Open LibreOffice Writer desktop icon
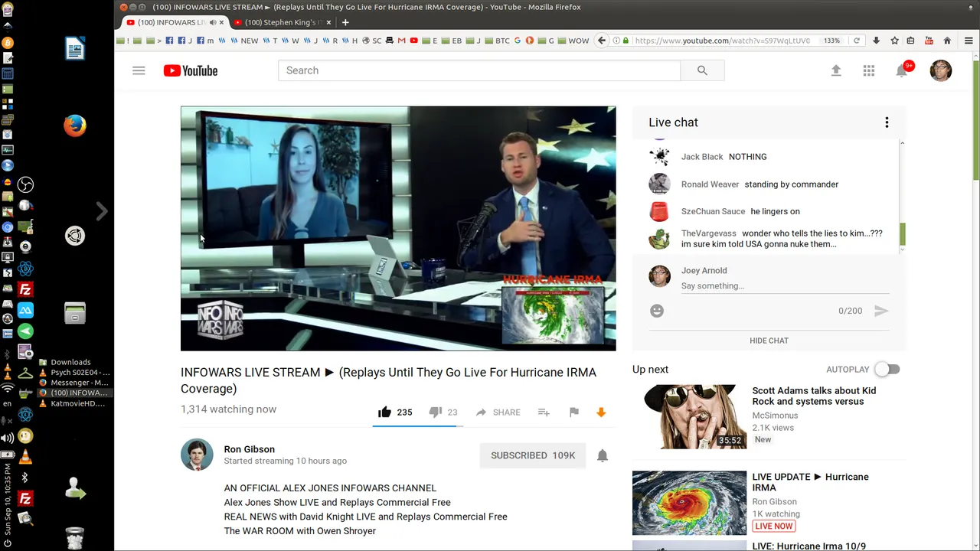The image size is (980, 551). [75, 49]
